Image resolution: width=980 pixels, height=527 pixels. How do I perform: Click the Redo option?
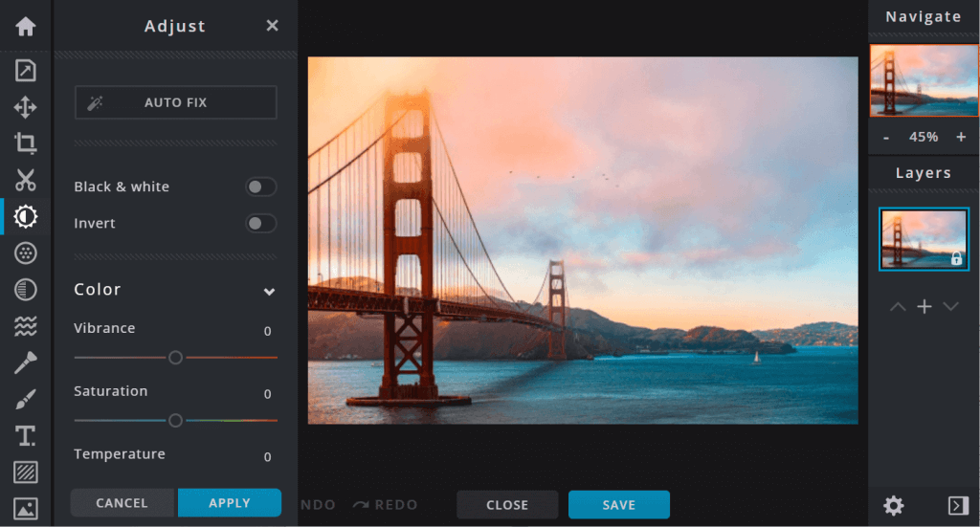(x=385, y=504)
